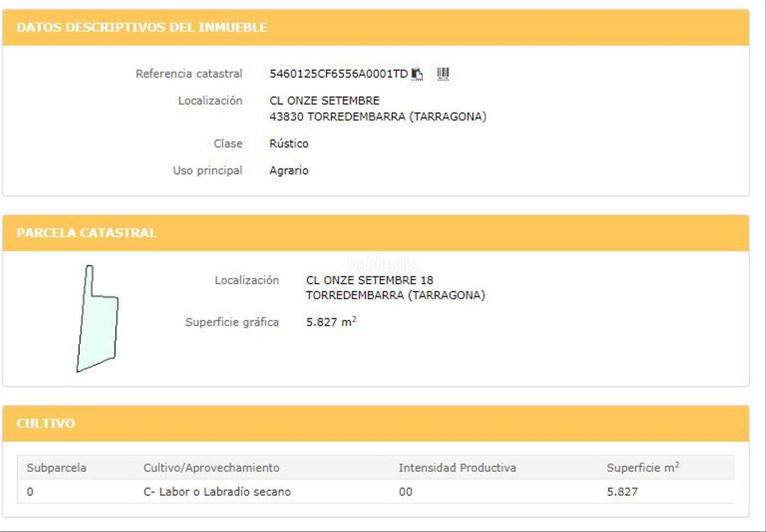Click the 'Superficie m²' column header
766x532 pixels.
pyautogui.click(x=643, y=467)
